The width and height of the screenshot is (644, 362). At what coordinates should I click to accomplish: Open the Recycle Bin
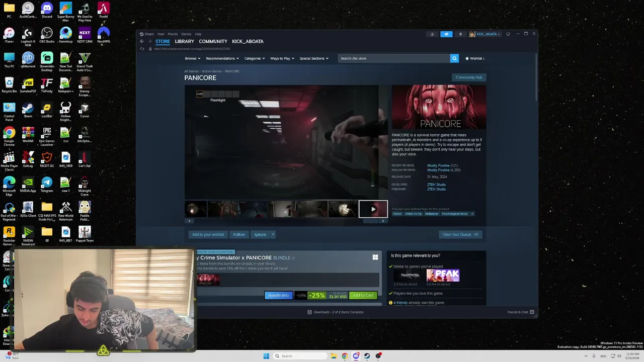point(9,85)
